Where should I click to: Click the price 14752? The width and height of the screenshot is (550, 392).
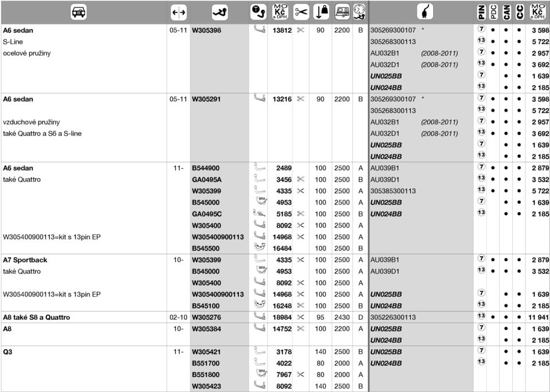pos(282,329)
